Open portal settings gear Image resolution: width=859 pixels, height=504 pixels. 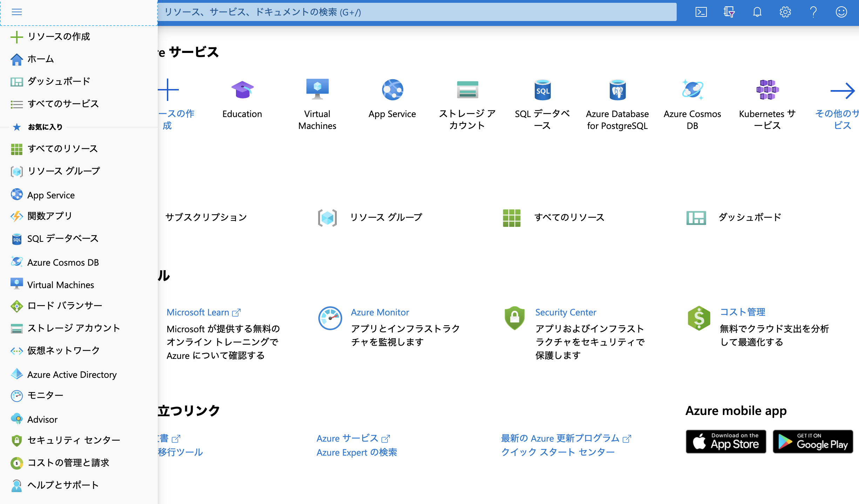[x=785, y=12]
